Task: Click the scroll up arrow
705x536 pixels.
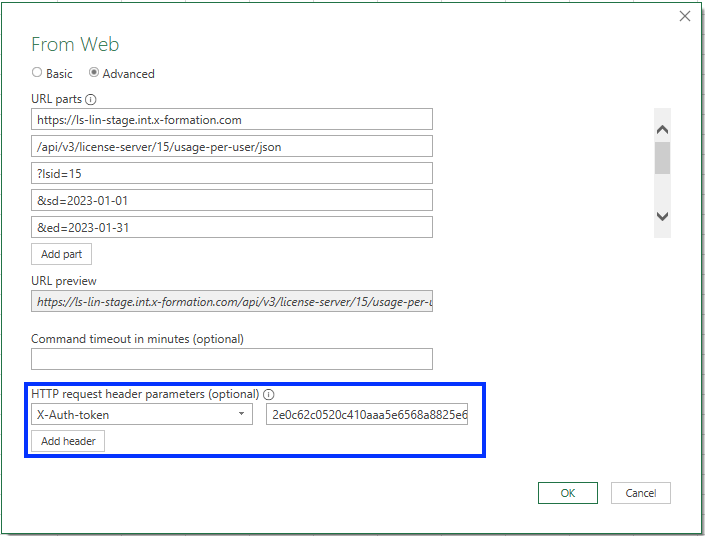Action: pos(662,130)
